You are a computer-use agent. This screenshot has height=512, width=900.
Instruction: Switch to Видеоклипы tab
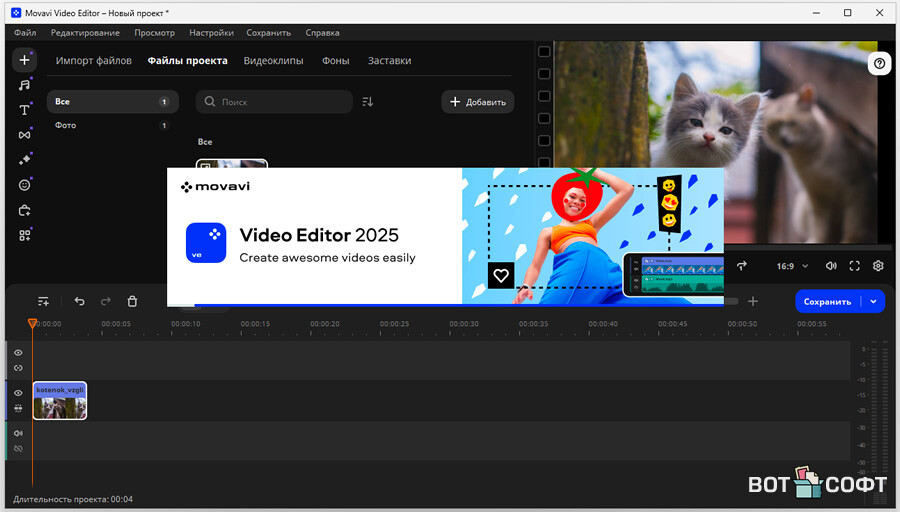273,60
